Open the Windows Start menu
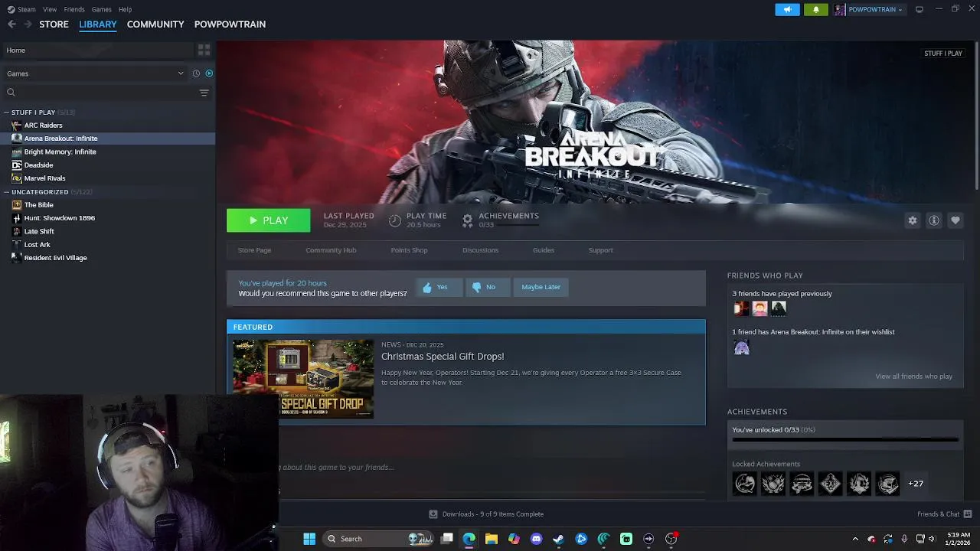 point(309,539)
